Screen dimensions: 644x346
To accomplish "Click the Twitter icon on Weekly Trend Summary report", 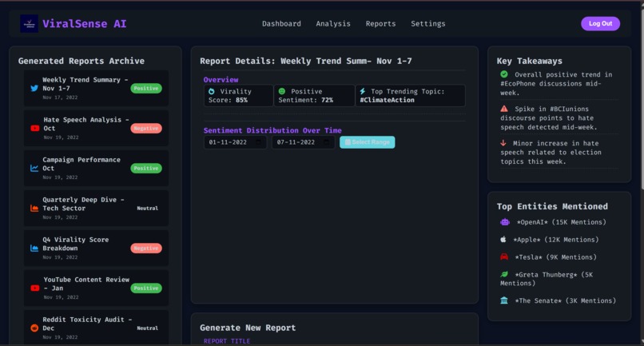I will point(34,89).
